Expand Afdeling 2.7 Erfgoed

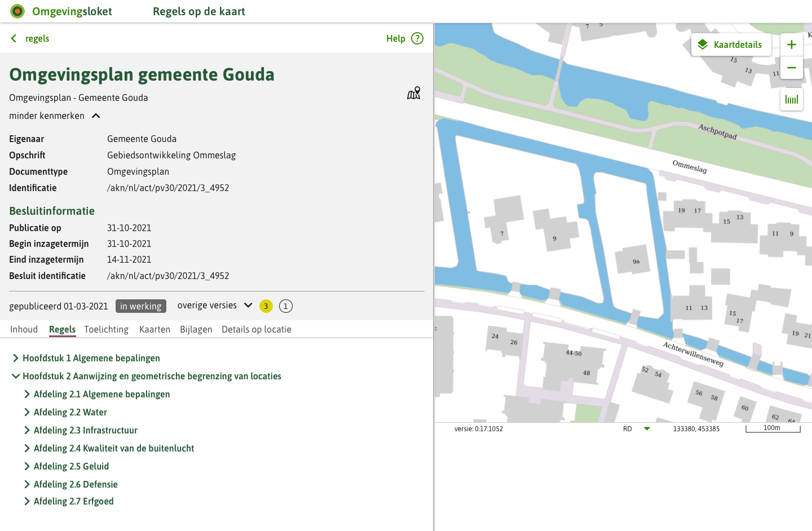point(27,501)
